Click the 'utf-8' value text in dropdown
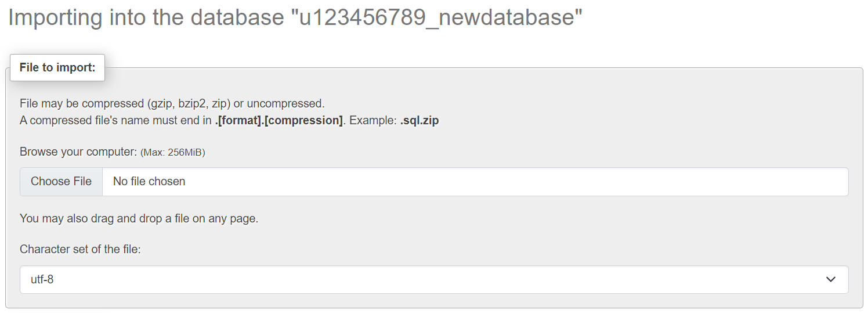Viewport: 868px width, 313px height. click(x=42, y=280)
